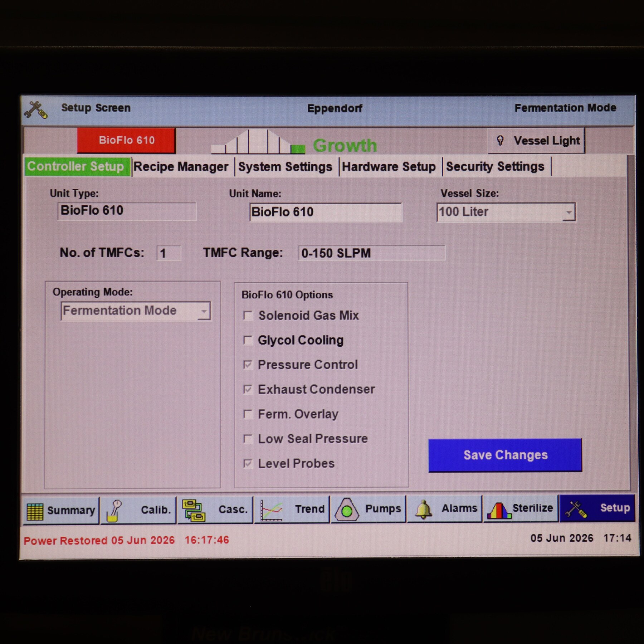Switch to Controller Setup tab
The height and width of the screenshot is (644, 644).
[78, 167]
